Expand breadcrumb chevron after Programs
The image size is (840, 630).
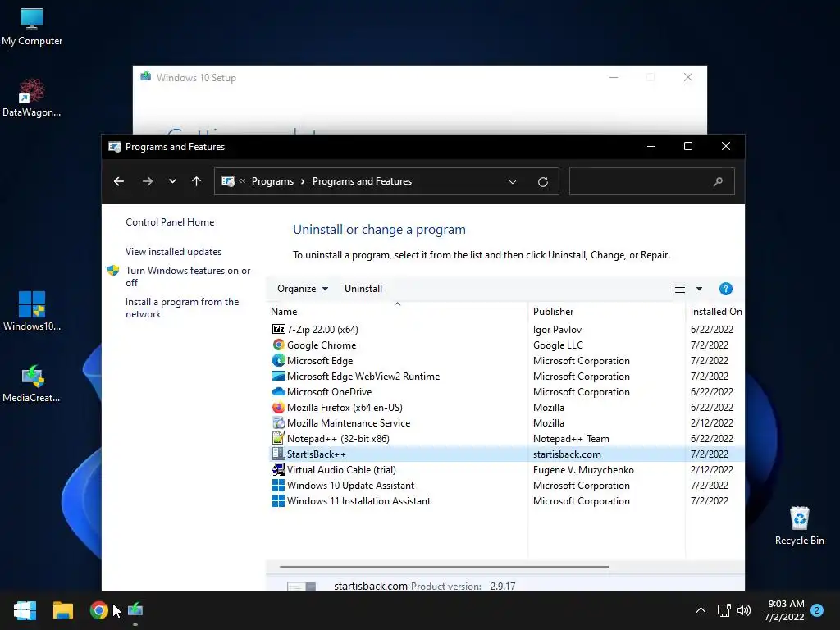pos(303,181)
